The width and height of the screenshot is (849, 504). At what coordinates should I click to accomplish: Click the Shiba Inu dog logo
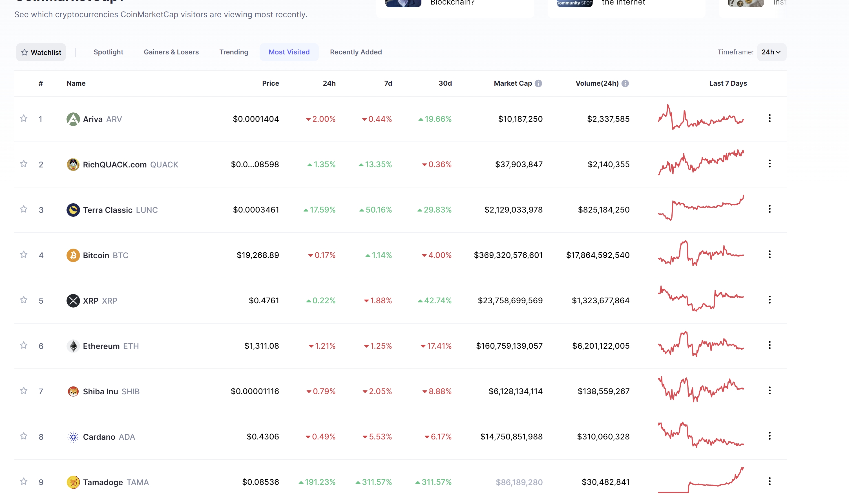[73, 392]
